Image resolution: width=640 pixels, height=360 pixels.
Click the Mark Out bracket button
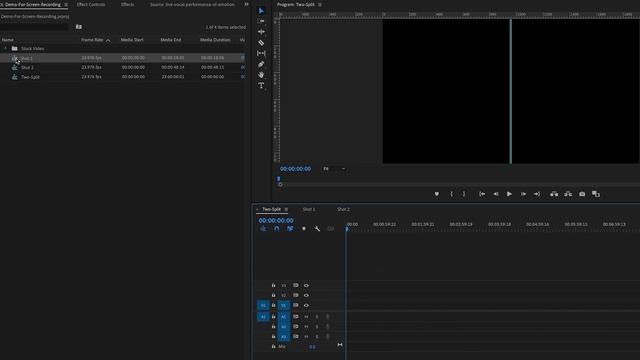click(x=464, y=194)
